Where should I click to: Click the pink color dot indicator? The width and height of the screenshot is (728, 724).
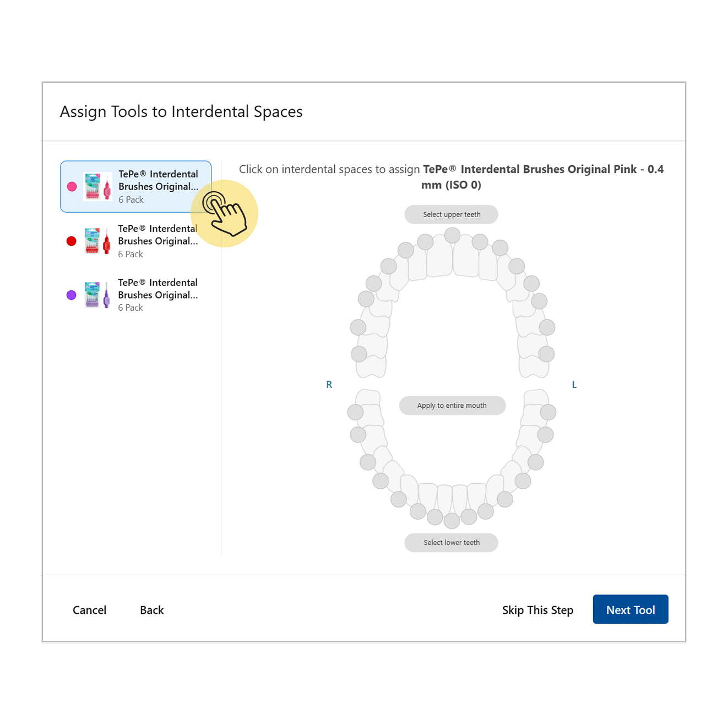click(x=72, y=187)
